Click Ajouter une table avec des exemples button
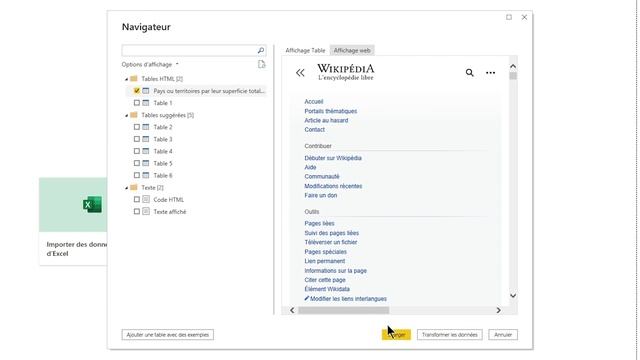Screen dimensions: 640x360 167,335
